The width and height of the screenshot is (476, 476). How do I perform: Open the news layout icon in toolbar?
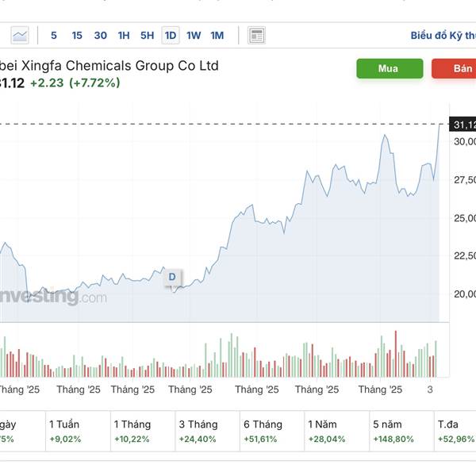tap(256, 35)
